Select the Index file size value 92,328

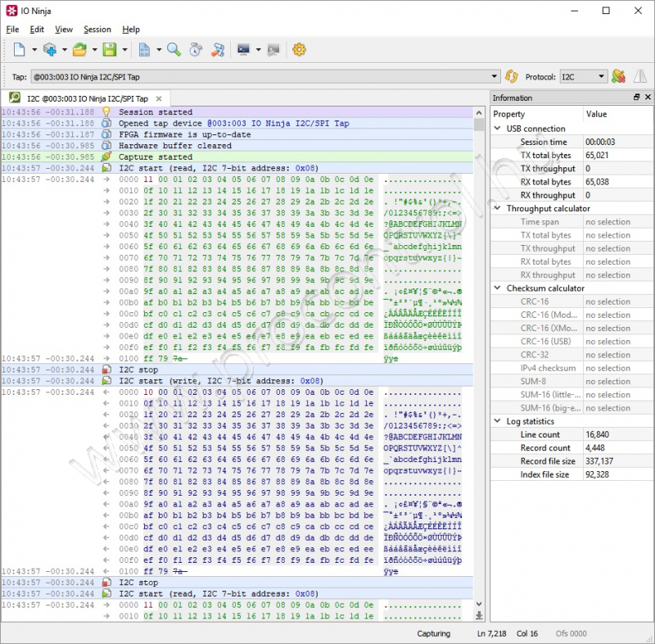pos(598,474)
